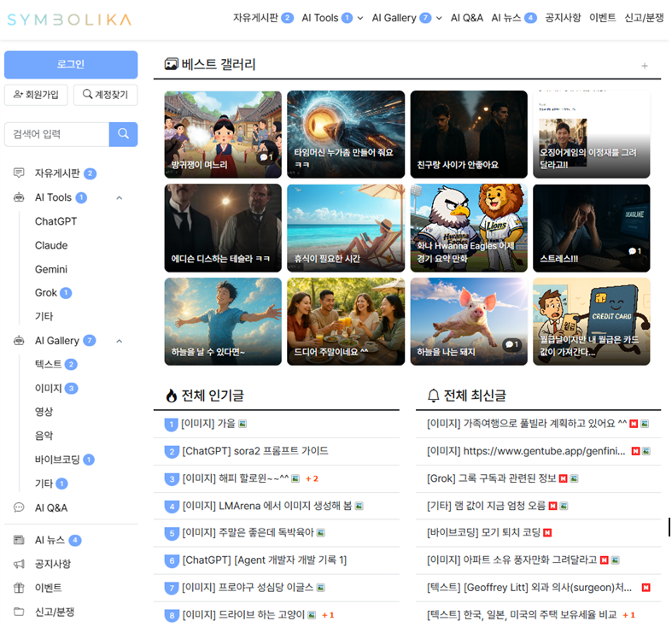Open 자유게시판 in the top navigation
The width and height of the screenshot is (672, 633).
click(255, 18)
